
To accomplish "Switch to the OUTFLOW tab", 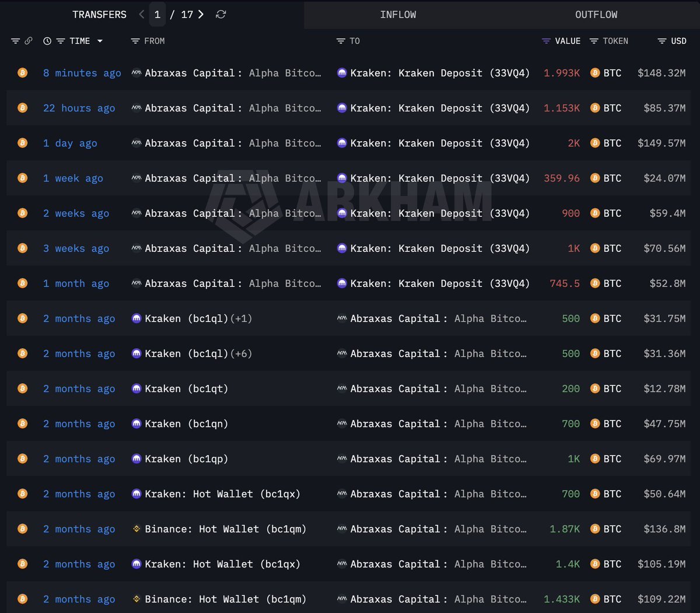I will click(596, 15).
